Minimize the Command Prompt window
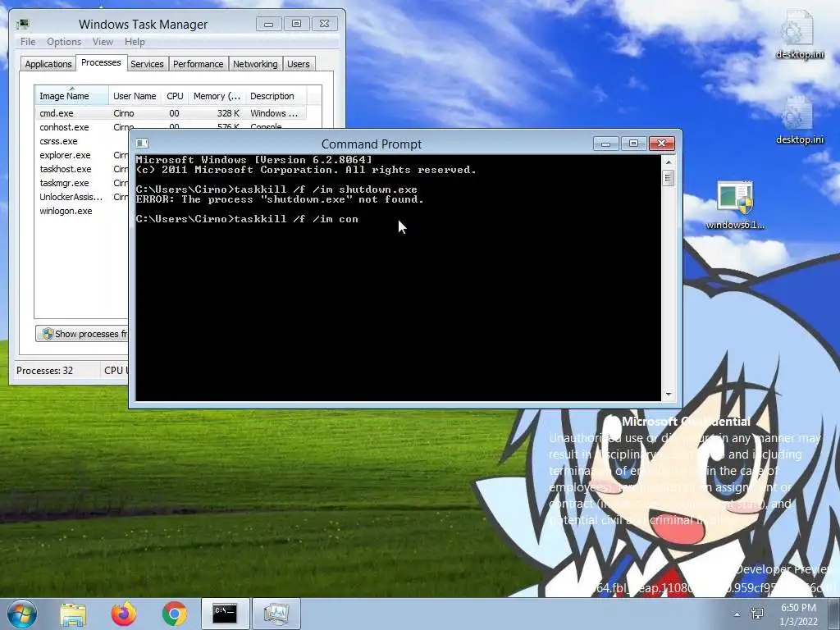Viewport: 840px width, 630px height. tap(606, 144)
